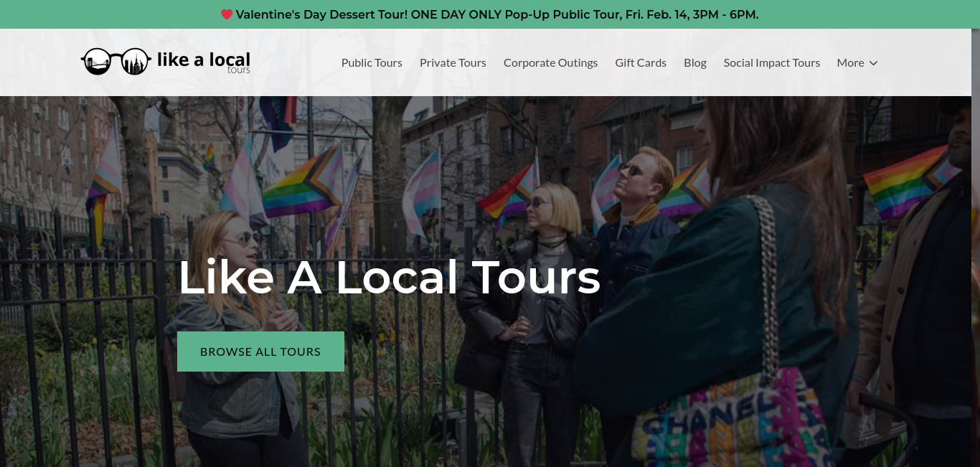
Task: Click the Browse All Tours button
Action: [260, 352]
